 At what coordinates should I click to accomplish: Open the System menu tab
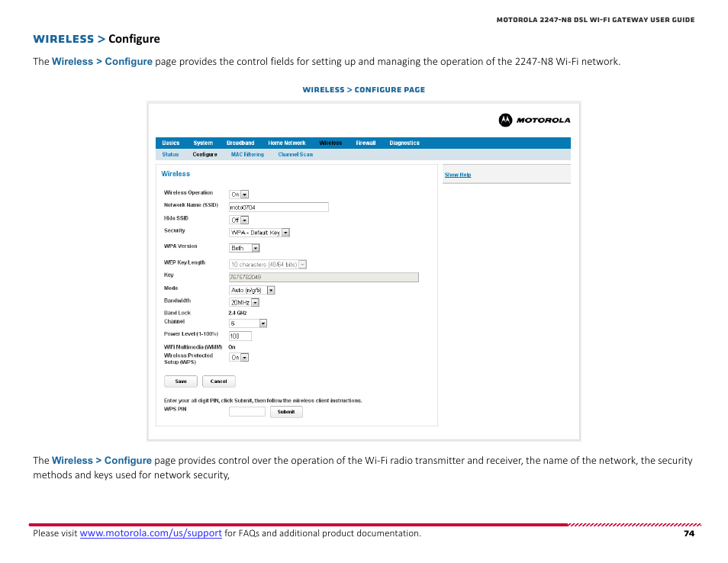coord(203,143)
